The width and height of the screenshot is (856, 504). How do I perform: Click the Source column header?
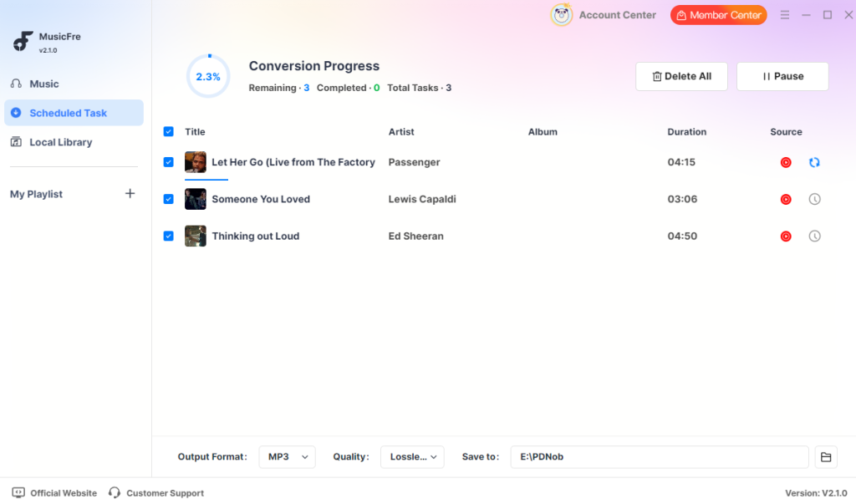[x=786, y=131]
